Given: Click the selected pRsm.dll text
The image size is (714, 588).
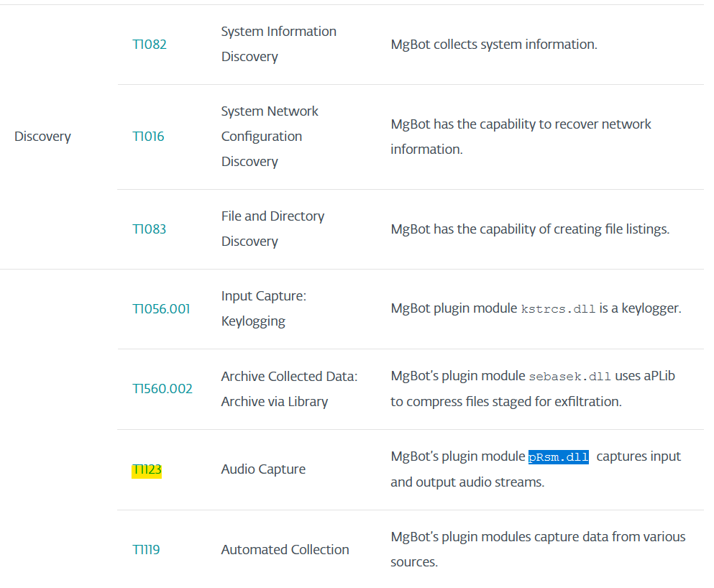Looking at the screenshot, I should (558, 457).
